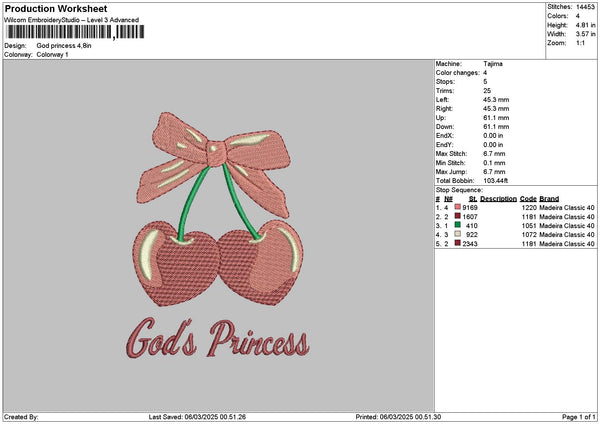The image size is (600, 424).
Task: Click the Min Stitch value "0.1 mm"
Action: tap(494, 163)
